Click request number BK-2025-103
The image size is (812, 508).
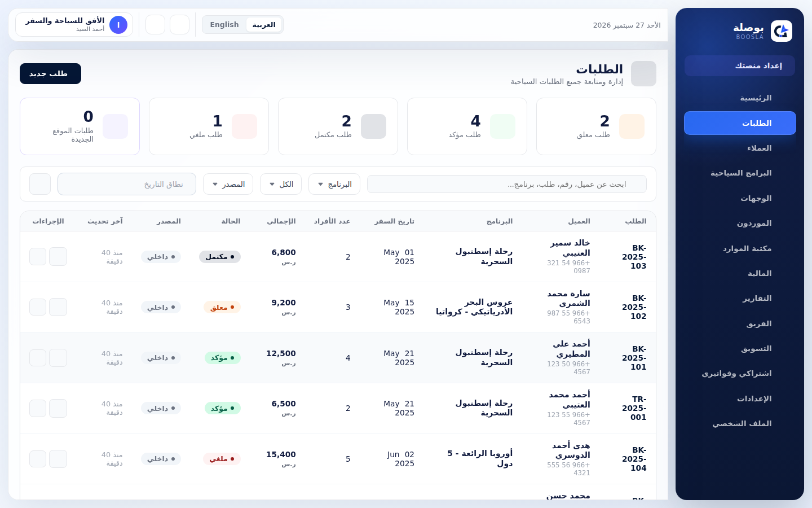634,257
